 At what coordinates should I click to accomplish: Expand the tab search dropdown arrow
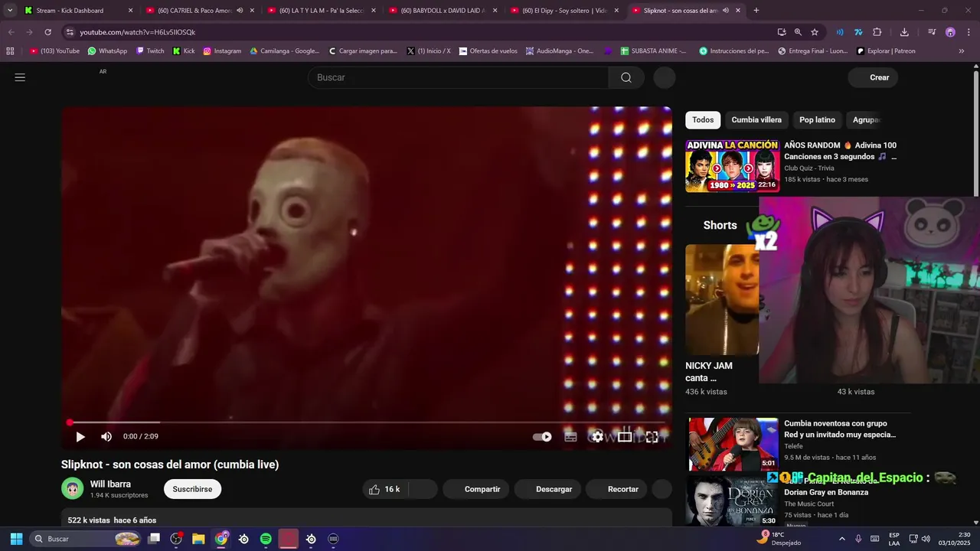(x=9, y=11)
